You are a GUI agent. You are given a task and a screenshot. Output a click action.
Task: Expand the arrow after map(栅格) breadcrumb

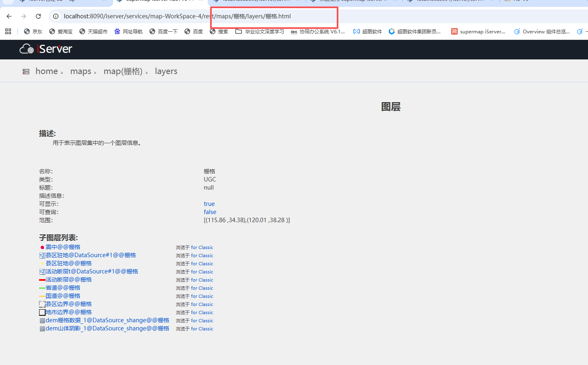(147, 73)
